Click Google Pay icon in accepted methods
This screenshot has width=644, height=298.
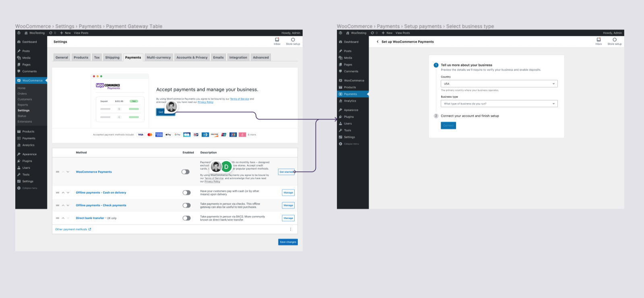click(x=178, y=135)
